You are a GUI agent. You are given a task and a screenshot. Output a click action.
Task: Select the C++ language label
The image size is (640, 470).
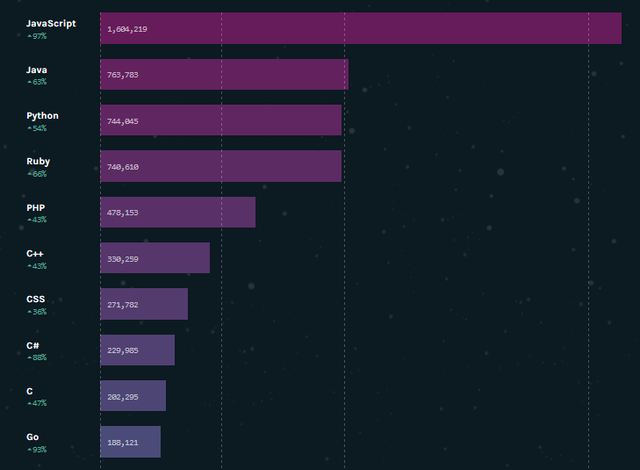click(35, 253)
